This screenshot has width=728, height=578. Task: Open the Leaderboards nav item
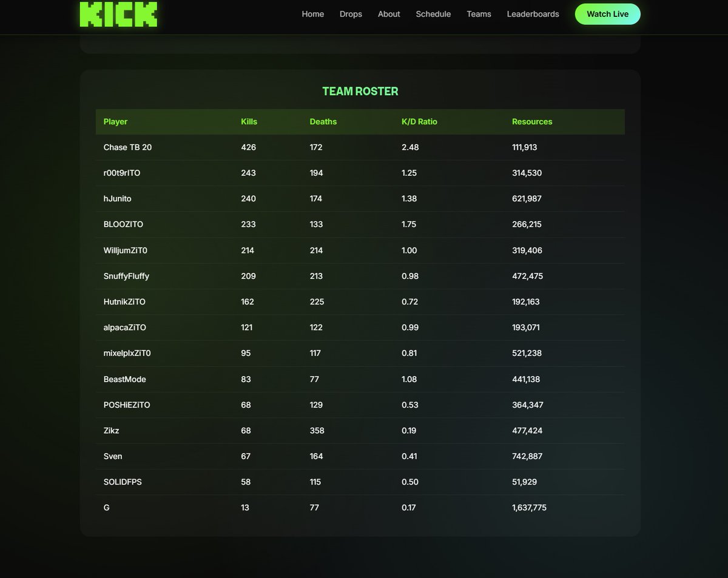coord(533,14)
